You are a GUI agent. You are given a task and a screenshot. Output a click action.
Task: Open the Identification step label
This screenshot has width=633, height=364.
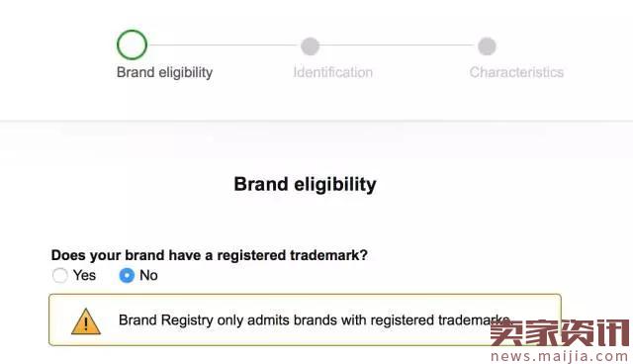pos(333,72)
